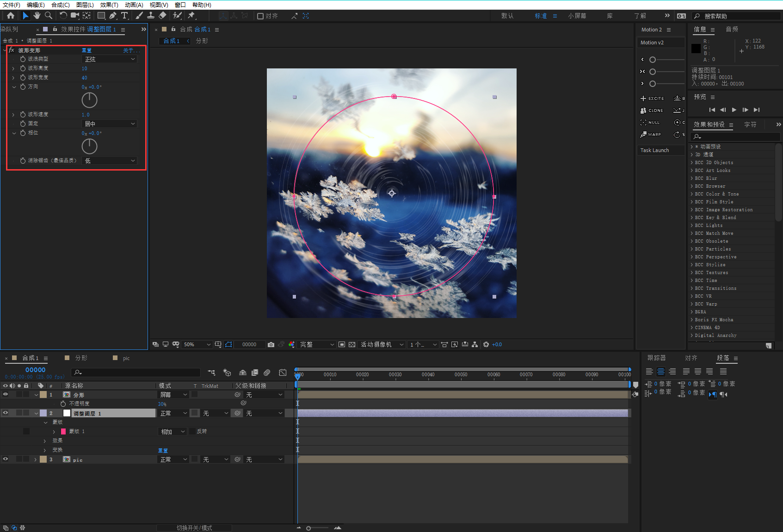Click the EXCITE button in Motion panel

click(652, 98)
